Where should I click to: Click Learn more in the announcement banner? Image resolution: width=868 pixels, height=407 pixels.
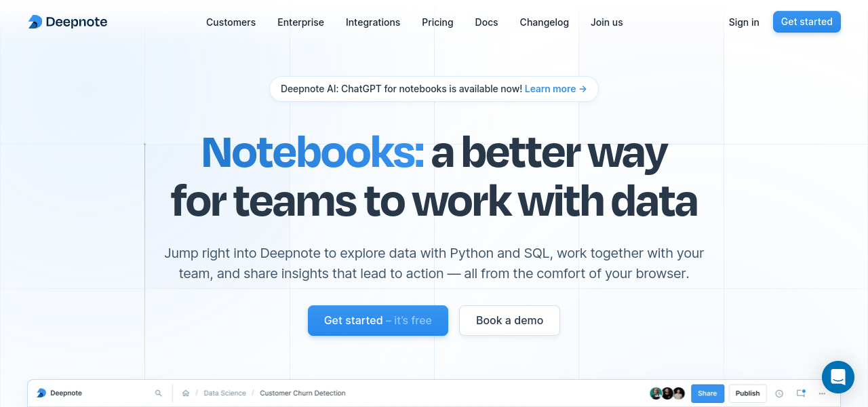pyautogui.click(x=555, y=89)
